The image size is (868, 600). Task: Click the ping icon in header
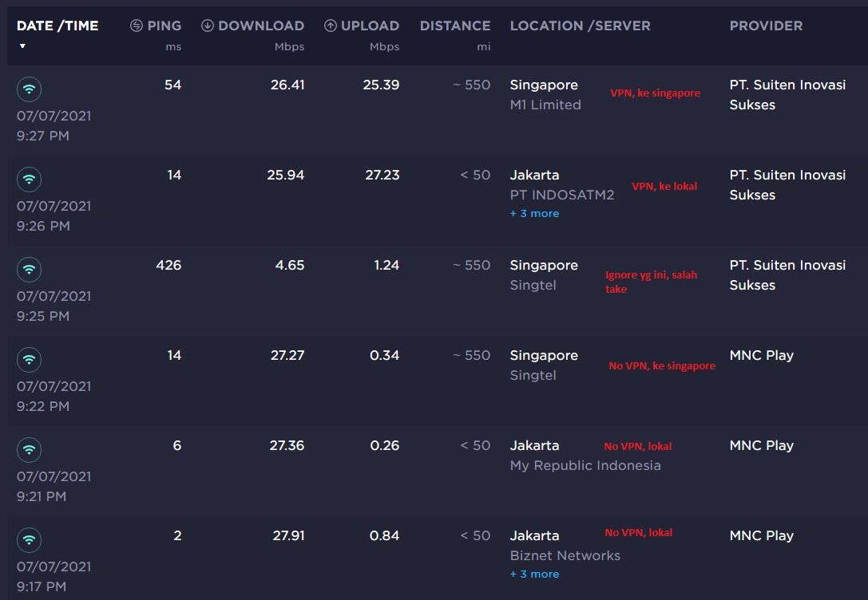137,26
